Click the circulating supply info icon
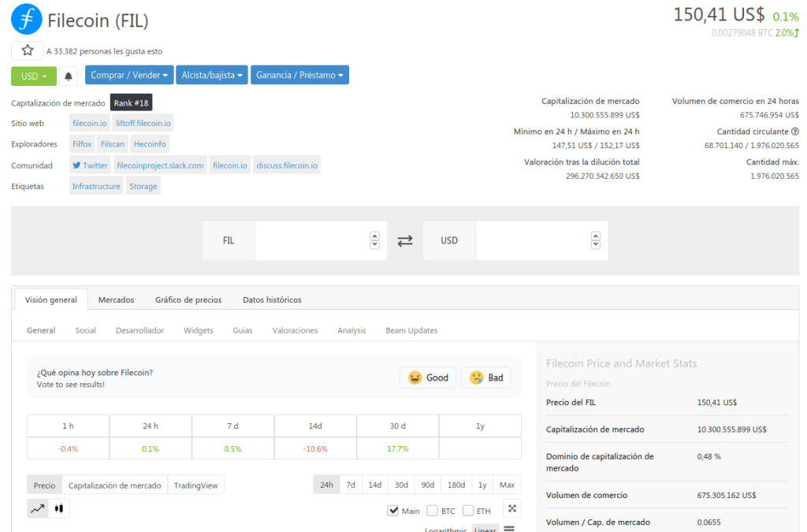This screenshot has width=807, height=532. [795, 132]
